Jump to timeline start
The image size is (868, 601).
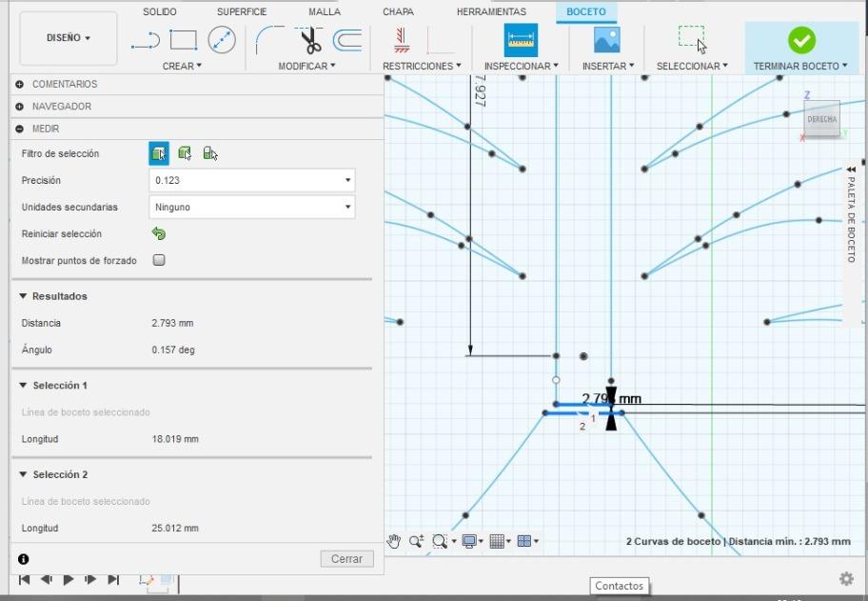[x=25, y=579]
